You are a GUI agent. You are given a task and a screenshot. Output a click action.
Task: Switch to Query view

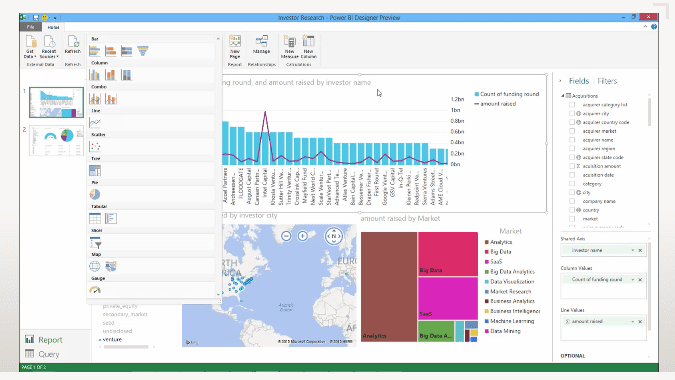[x=42, y=354]
